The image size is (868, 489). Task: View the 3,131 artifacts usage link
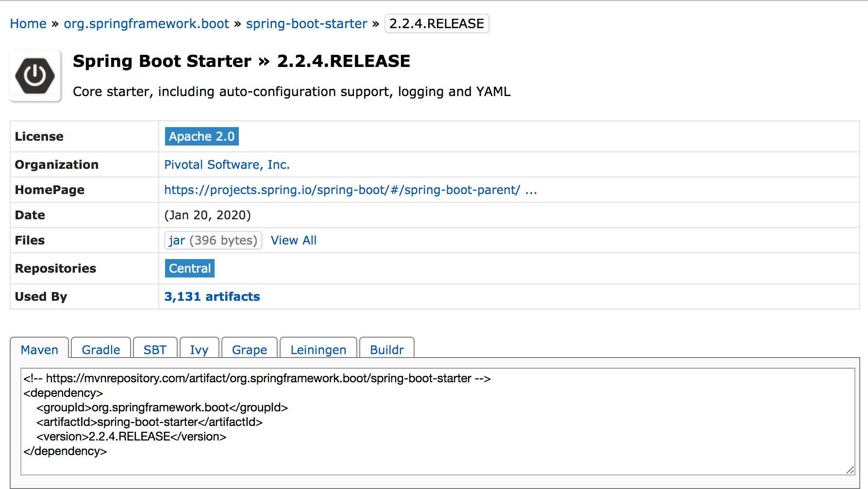[x=212, y=296]
